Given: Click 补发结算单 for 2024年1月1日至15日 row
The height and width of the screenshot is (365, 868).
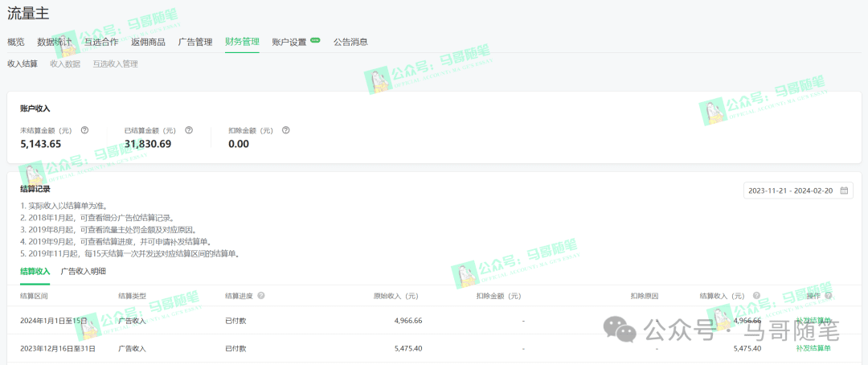Looking at the screenshot, I should (x=813, y=321).
